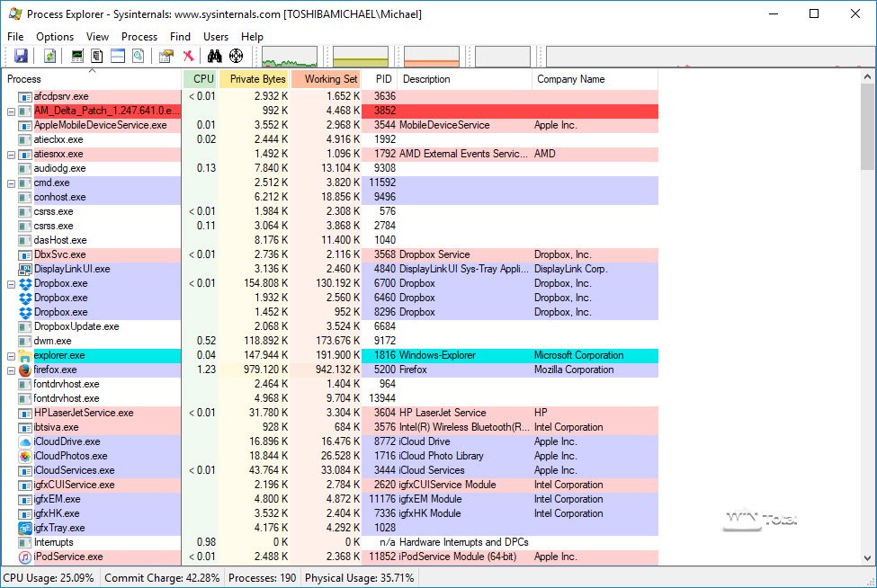This screenshot has width=877, height=588.
Task: Sort by the Private Bytes column header
Action: tap(257, 79)
